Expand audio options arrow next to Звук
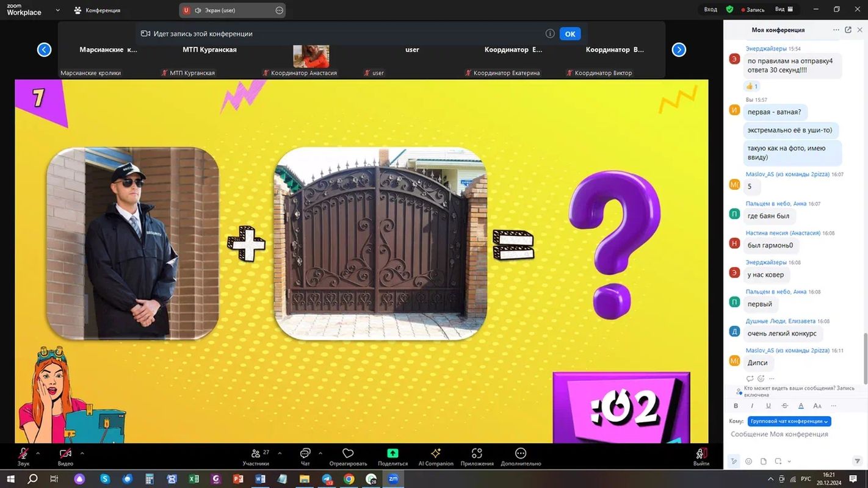This screenshot has width=868, height=488. 38,453
